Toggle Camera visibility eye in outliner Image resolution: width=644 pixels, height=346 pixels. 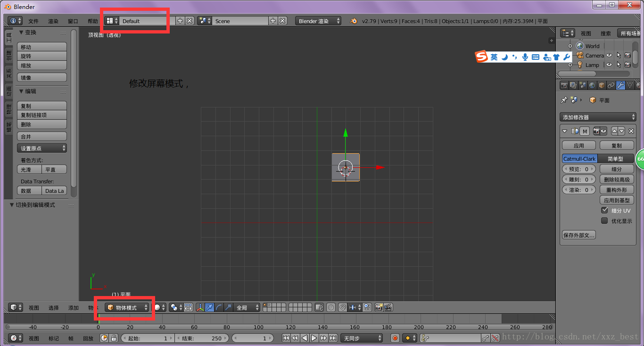[x=609, y=55]
